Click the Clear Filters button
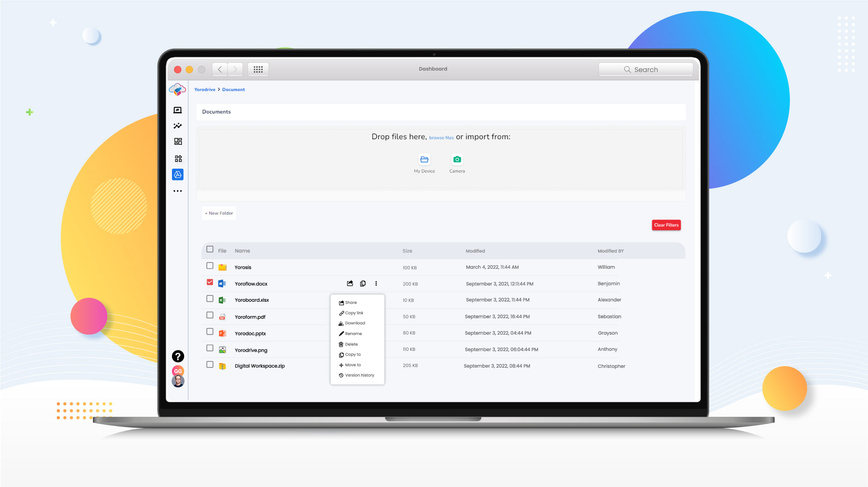868x487 pixels. coord(666,225)
